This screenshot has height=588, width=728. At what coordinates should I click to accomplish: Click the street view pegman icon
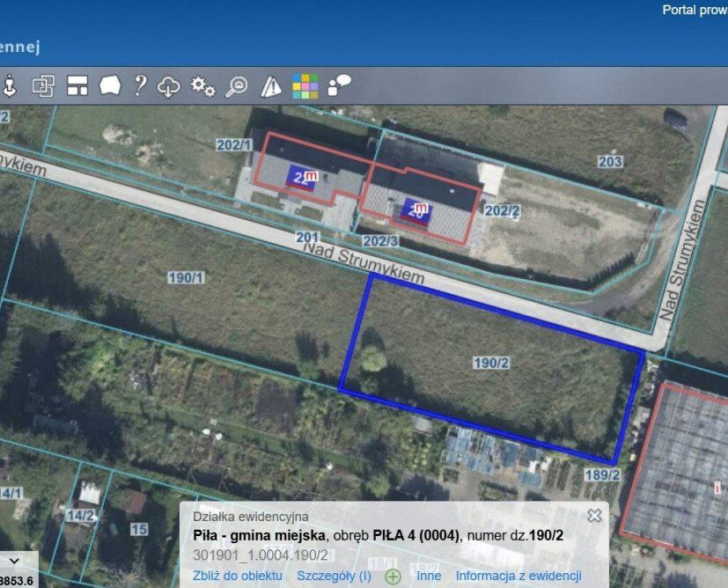click(11, 85)
